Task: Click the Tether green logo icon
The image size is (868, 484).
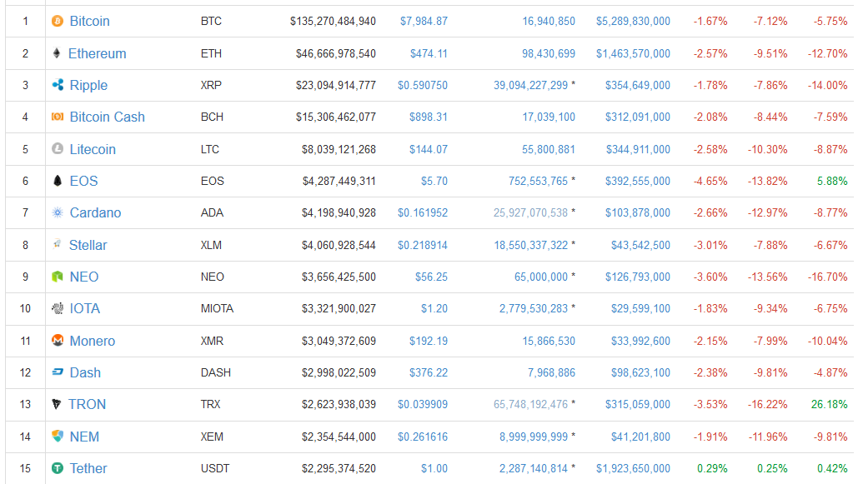Action: click(x=58, y=468)
